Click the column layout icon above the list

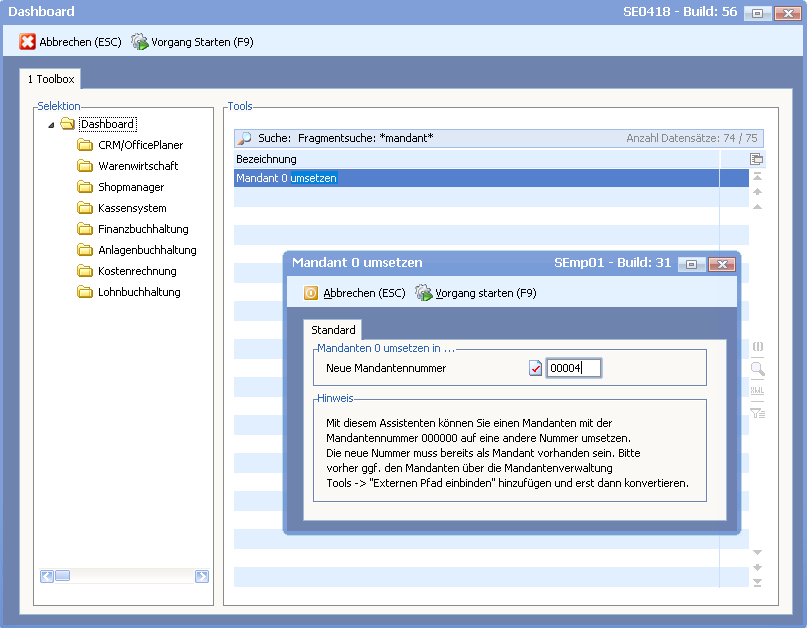pyautogui.click(x=757, y=159)
